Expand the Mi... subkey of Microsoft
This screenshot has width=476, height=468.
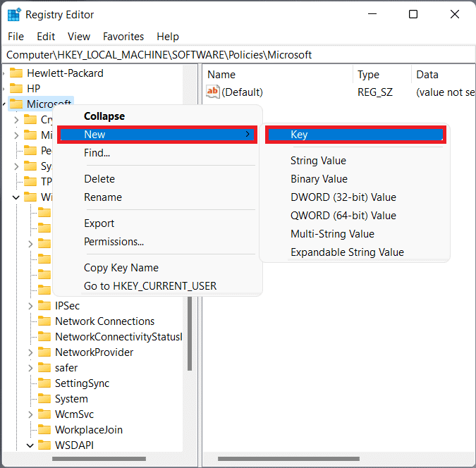(16, 135)
